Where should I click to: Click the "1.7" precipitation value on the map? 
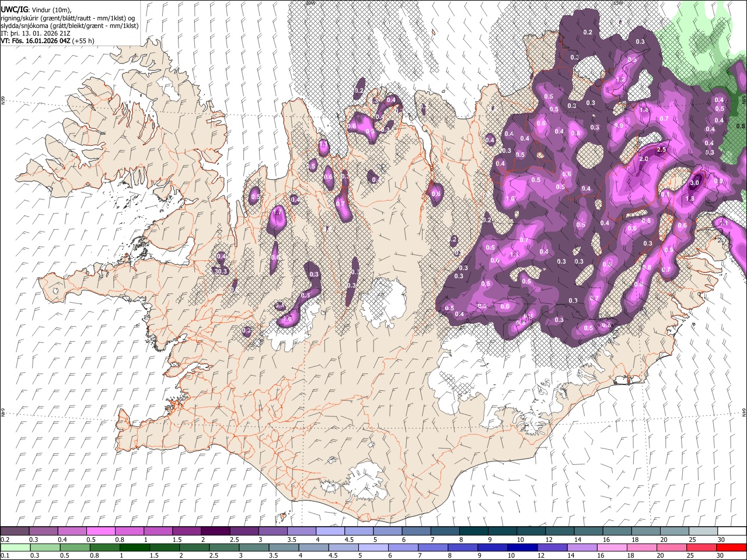click(278, 213)
